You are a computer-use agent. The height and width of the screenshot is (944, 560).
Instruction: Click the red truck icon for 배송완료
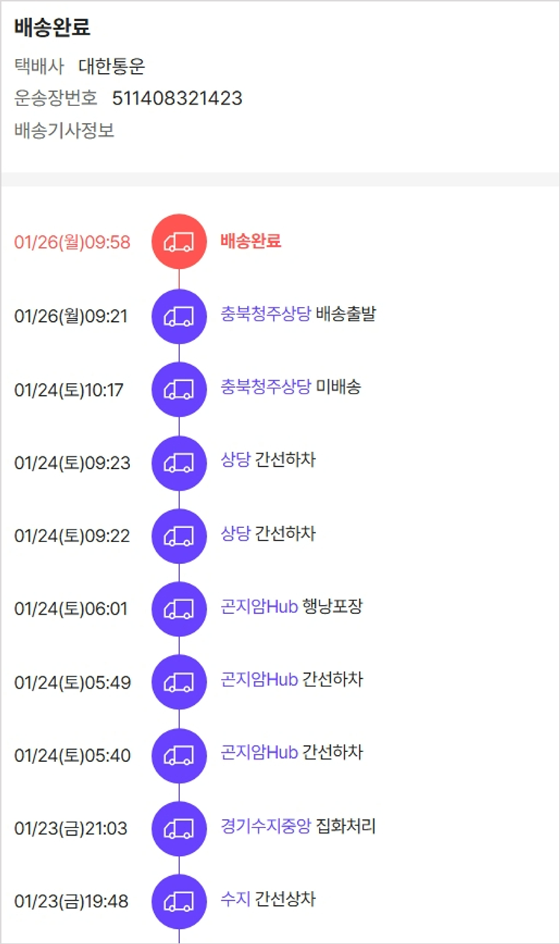pyautogui.click(x=179, y=241)
